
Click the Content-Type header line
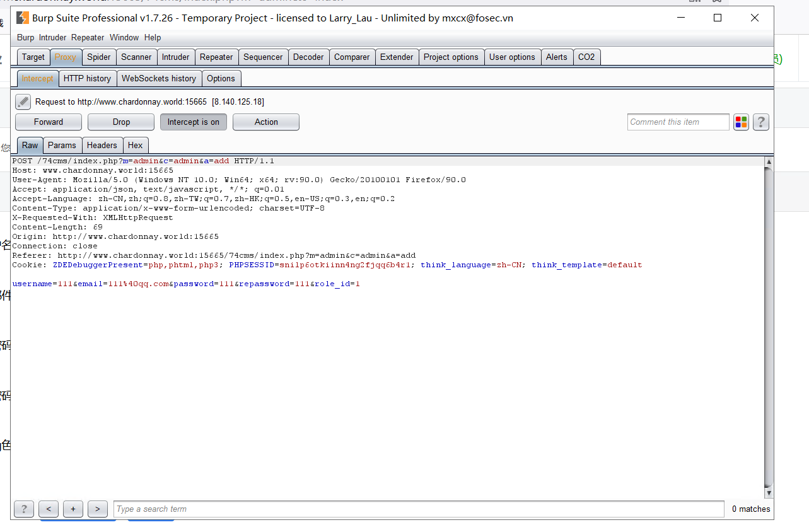[x=168, y=208]
